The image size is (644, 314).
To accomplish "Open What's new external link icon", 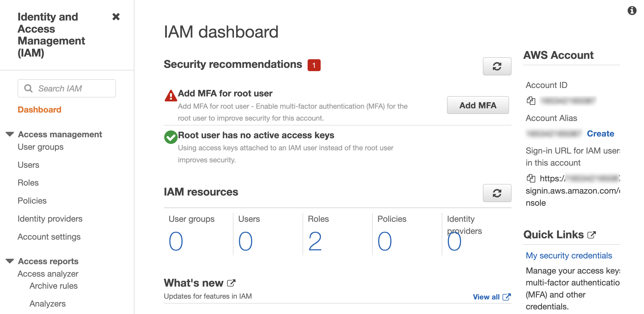I will tap(231, 283).
